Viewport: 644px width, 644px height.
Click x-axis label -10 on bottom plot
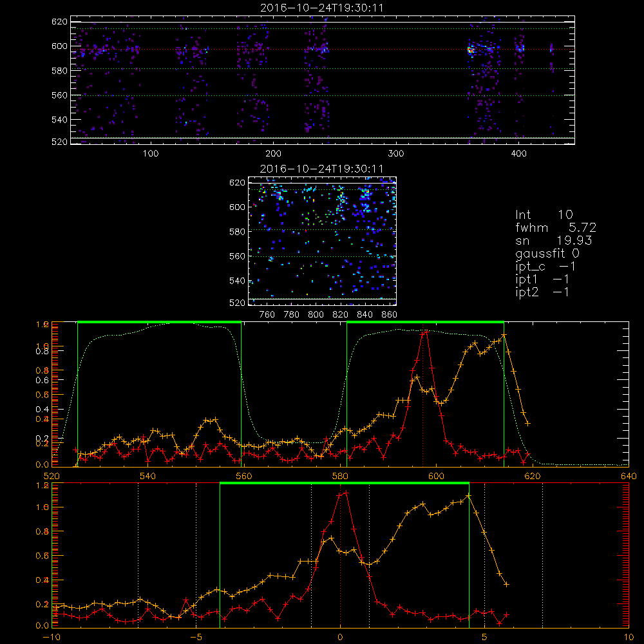[x=52, y=638]
